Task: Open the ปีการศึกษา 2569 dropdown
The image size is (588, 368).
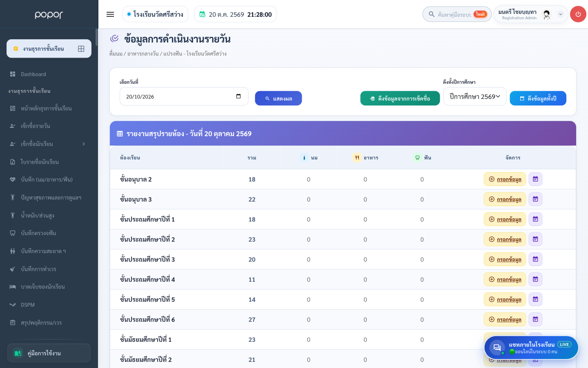Action: 475,96
